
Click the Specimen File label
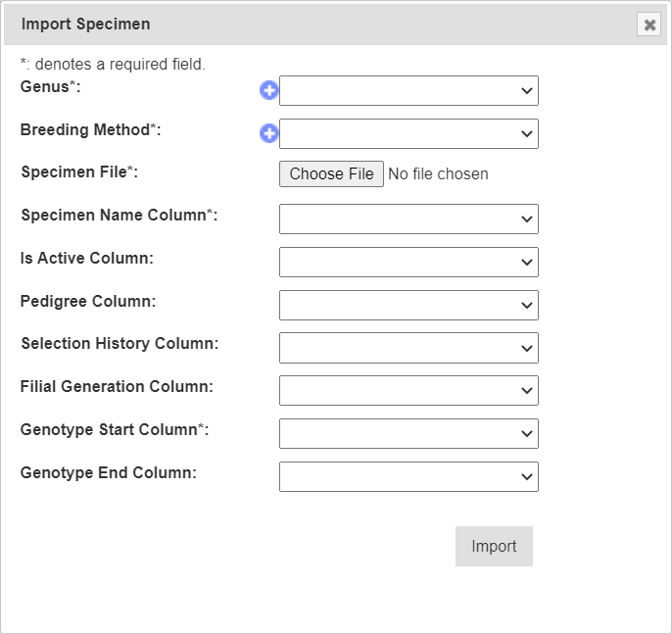(x=79, y=172)
